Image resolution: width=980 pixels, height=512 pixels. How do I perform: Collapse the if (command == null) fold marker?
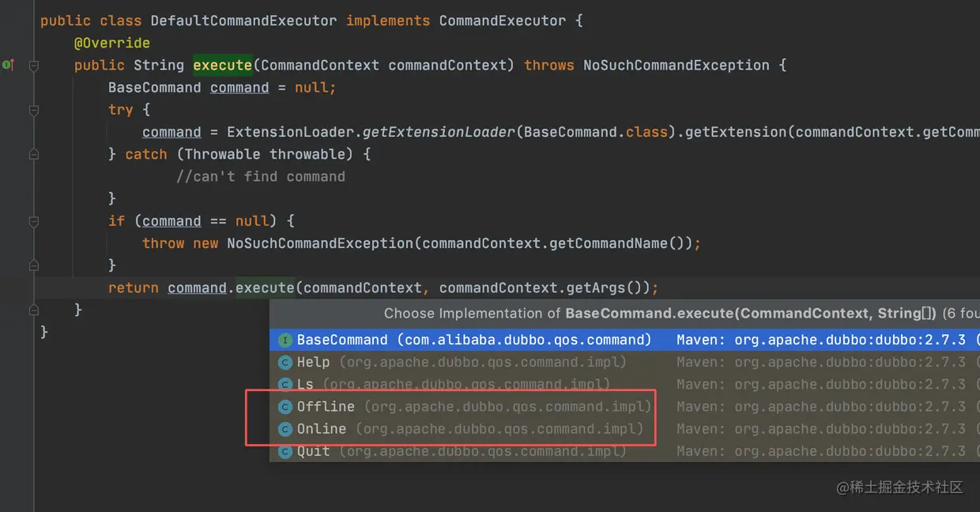(x=34, y=221)
